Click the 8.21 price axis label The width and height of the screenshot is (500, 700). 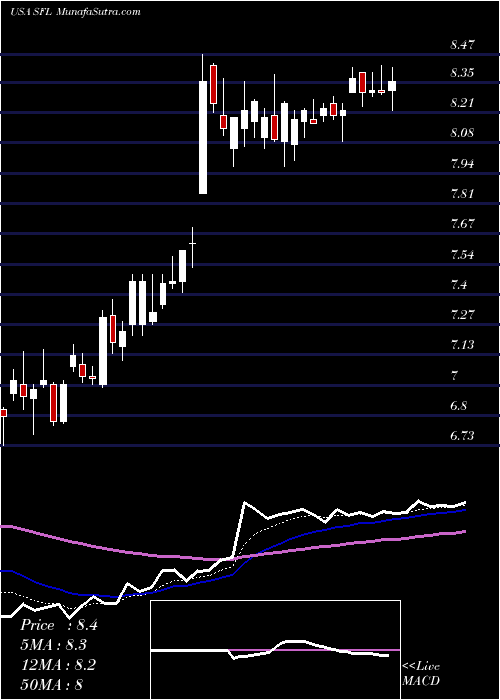[463, 103]
